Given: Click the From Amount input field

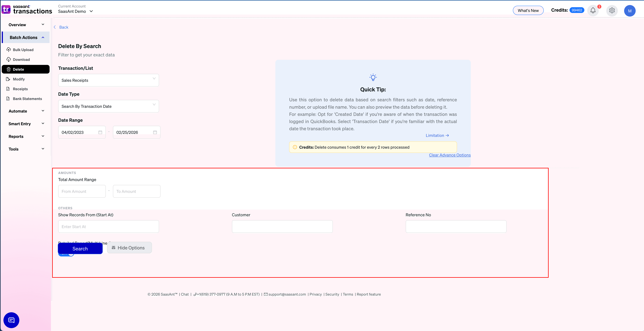Looking at the screenshot, I should (x=82, y=191).
